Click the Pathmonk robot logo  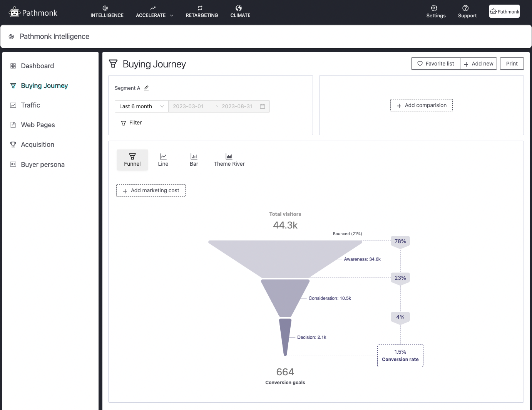tap(15, 11)
